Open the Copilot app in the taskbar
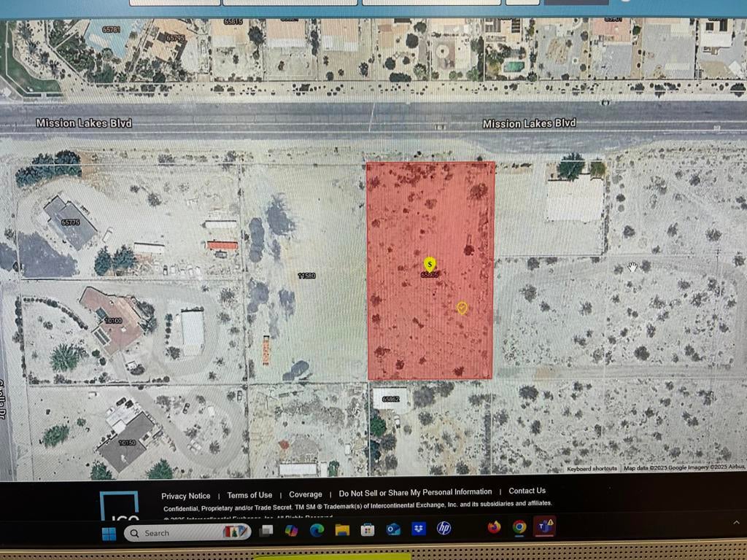The image size is (747, 560). 291,531
